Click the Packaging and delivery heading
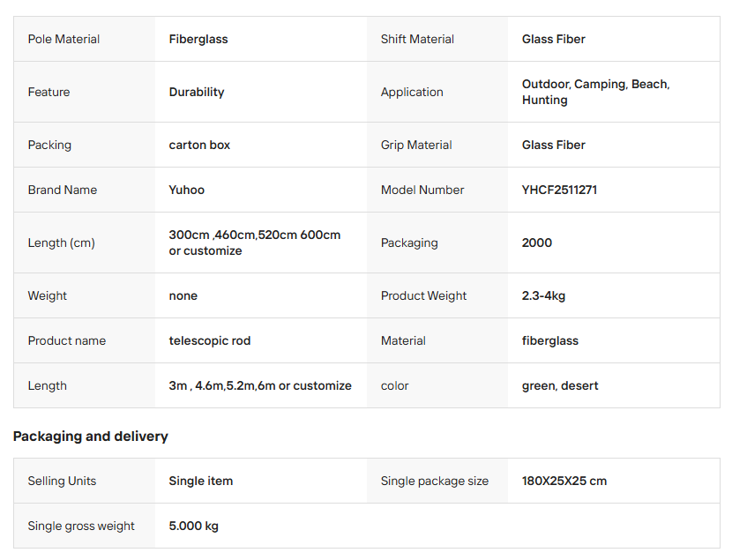 click(90, 436)
